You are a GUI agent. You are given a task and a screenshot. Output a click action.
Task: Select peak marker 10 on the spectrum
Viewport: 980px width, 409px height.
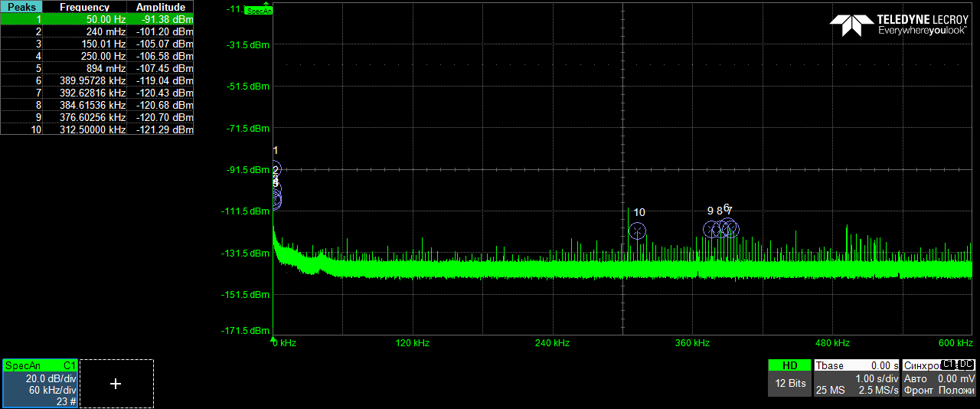[637, 231]
